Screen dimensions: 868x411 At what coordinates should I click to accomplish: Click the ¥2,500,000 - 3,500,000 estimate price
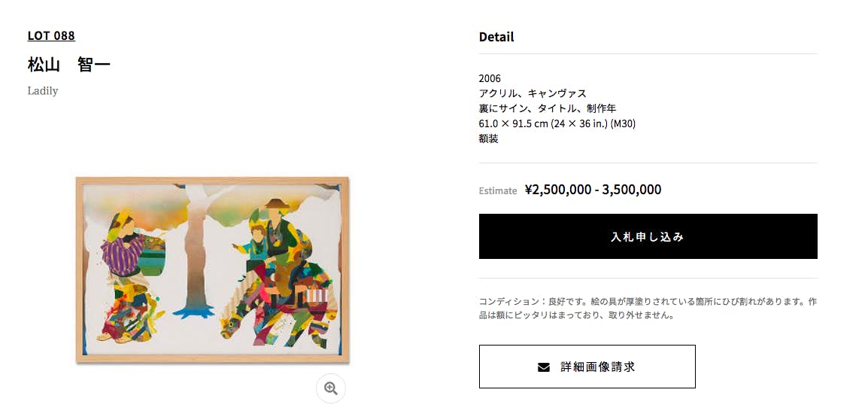tap(593, 190)
